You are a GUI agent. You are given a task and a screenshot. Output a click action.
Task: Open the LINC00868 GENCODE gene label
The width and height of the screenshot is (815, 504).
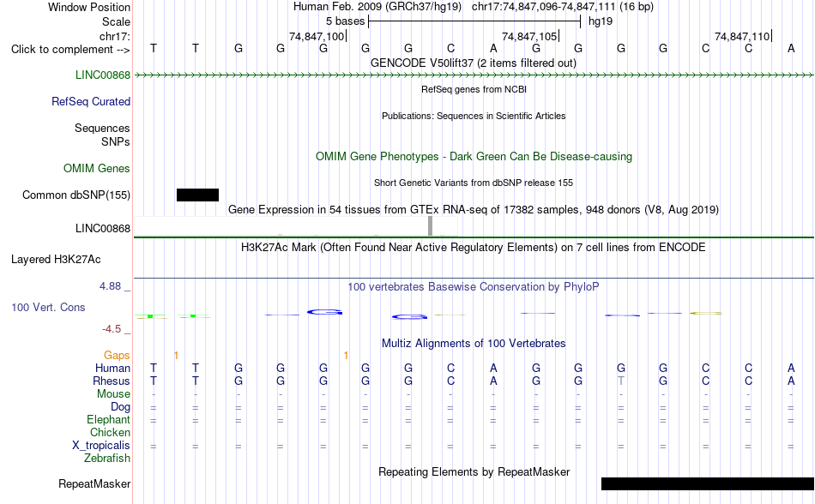coord(103,75)
